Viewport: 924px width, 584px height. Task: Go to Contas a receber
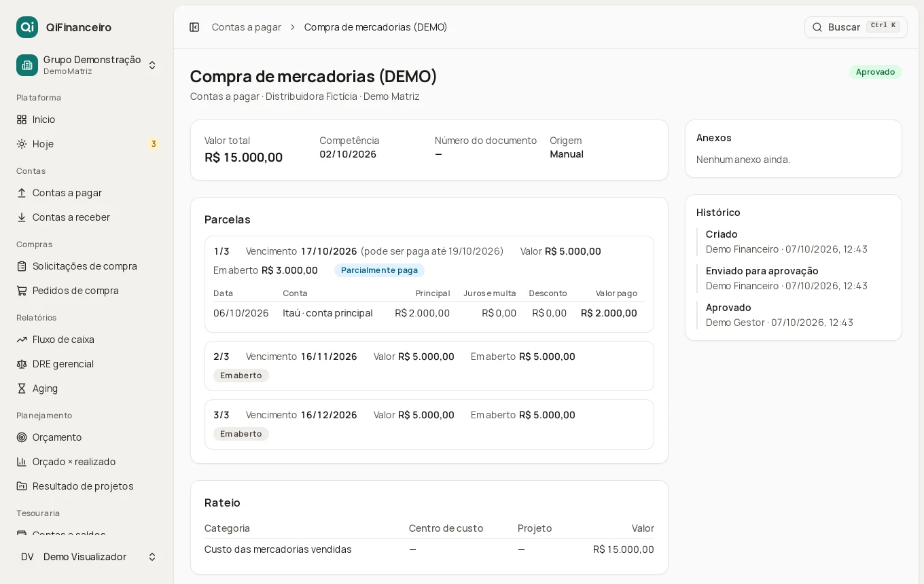(87, 217)
